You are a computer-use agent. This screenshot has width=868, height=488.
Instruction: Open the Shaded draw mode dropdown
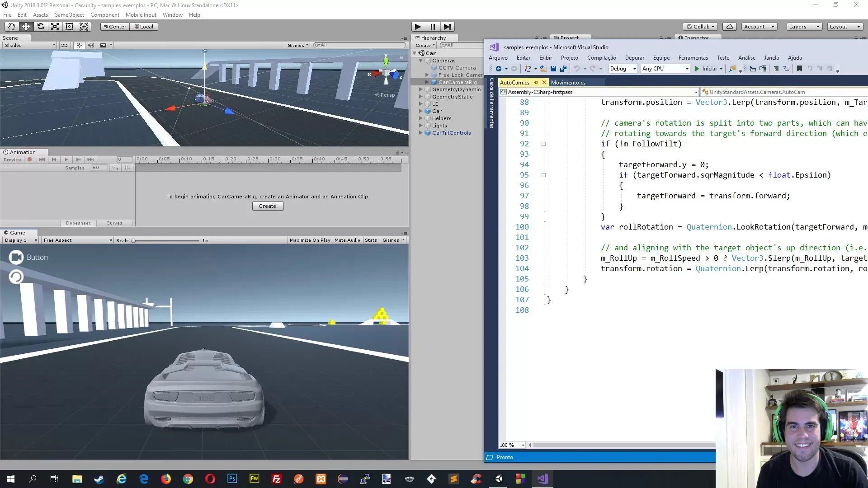(29, 45)
